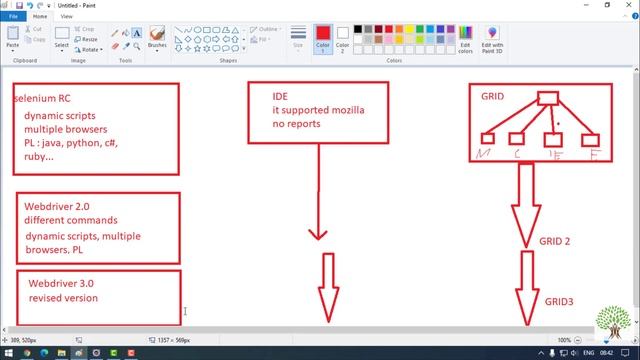Show hidden system tray icons

click(x=541, y=353)
